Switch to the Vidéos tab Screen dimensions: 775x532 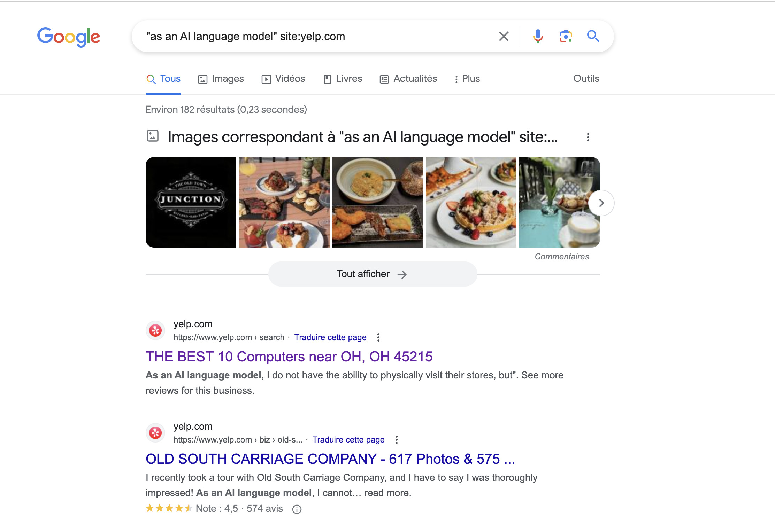point(283,79)
